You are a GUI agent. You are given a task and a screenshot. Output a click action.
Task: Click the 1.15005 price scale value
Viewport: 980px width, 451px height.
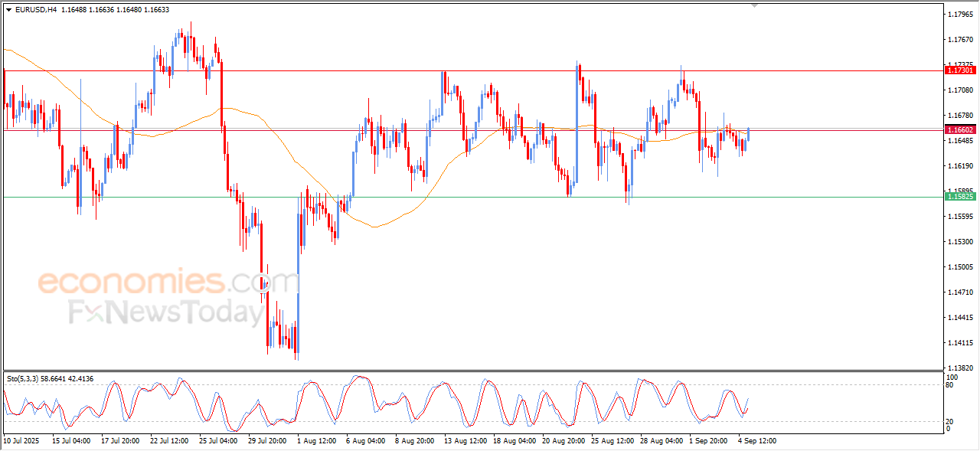(x=959, y=267)
